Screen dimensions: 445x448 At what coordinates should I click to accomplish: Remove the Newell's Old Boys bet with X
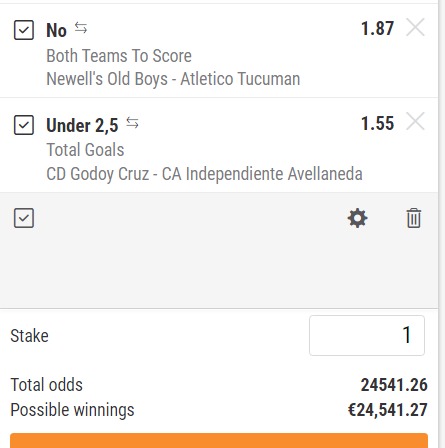tap(415, 27)
